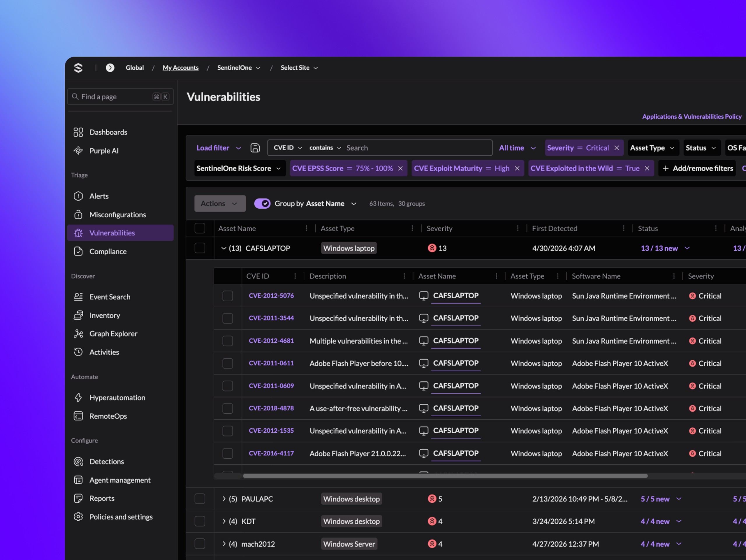Image resolution: width=746 pixels, height=560 pixels.
Task: Check the PAULAPC group checkbox
Action: click(200, 499)
